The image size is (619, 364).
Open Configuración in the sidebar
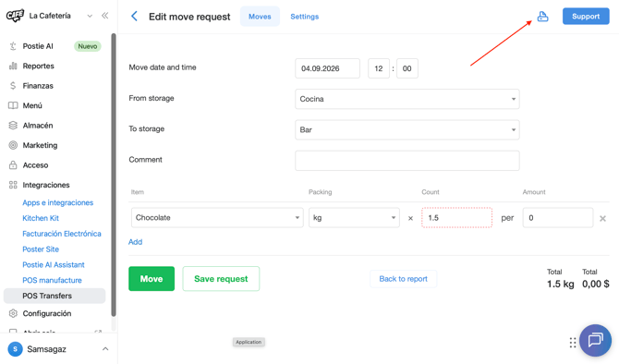point(47,313)
